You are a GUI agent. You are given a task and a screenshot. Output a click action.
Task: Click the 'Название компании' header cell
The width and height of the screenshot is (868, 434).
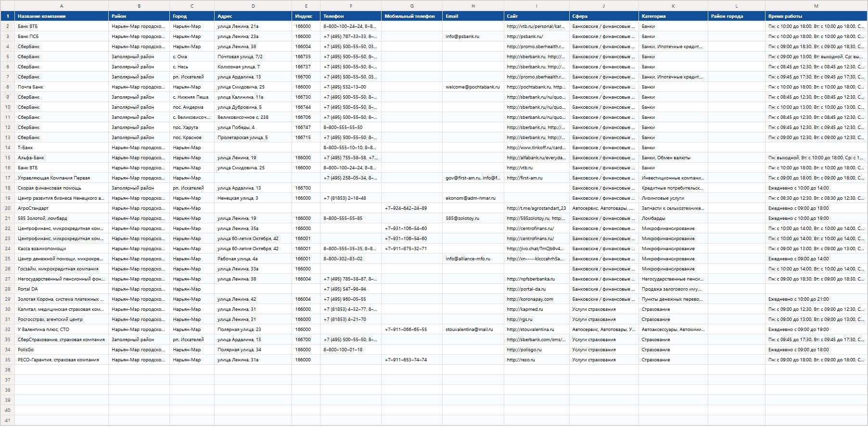pyautogui.click(x=62, y=16)
